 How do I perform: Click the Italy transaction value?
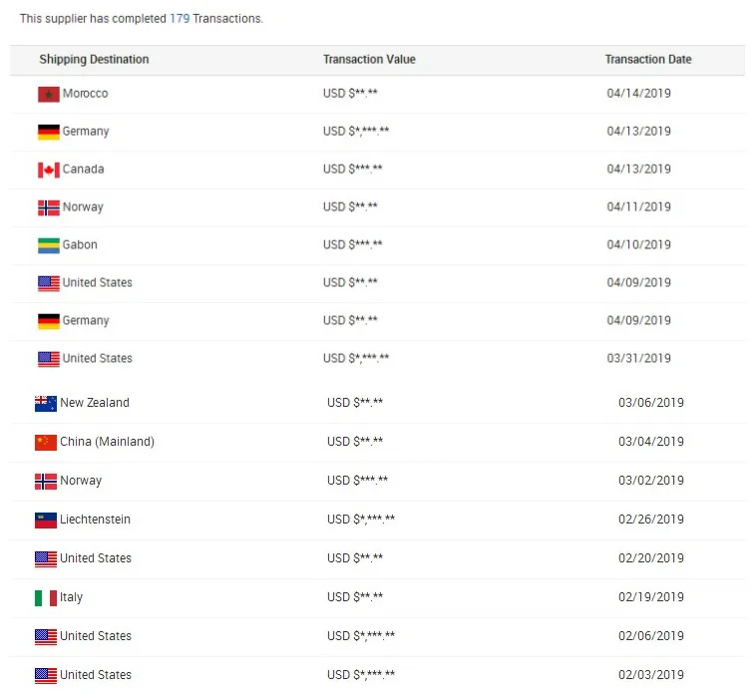coord(355,597)
